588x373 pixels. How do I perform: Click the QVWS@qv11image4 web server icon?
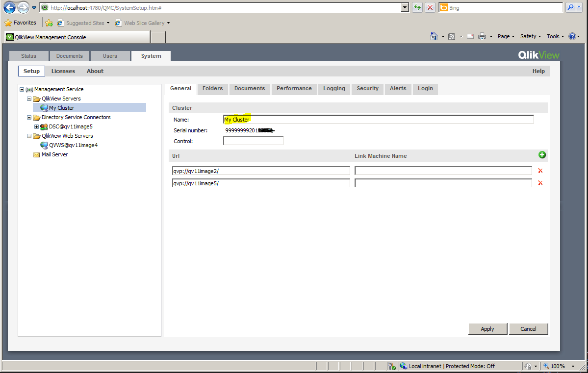coord(44,145)
